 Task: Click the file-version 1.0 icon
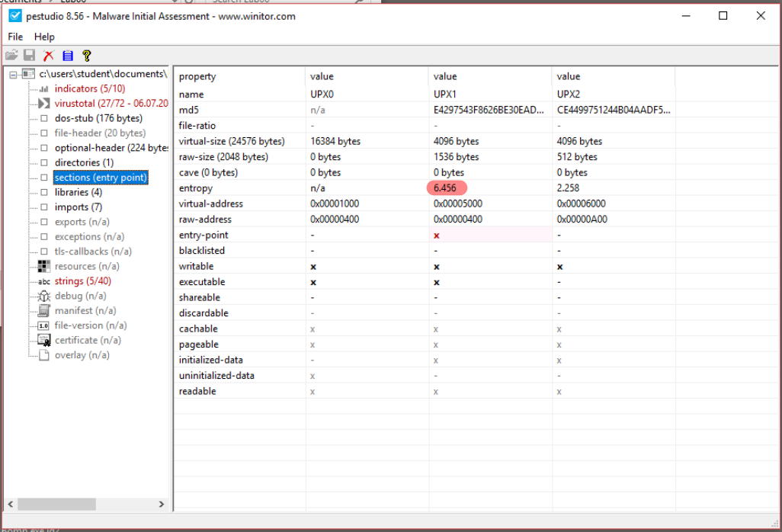pyautogui.click(x=44, y=325)
